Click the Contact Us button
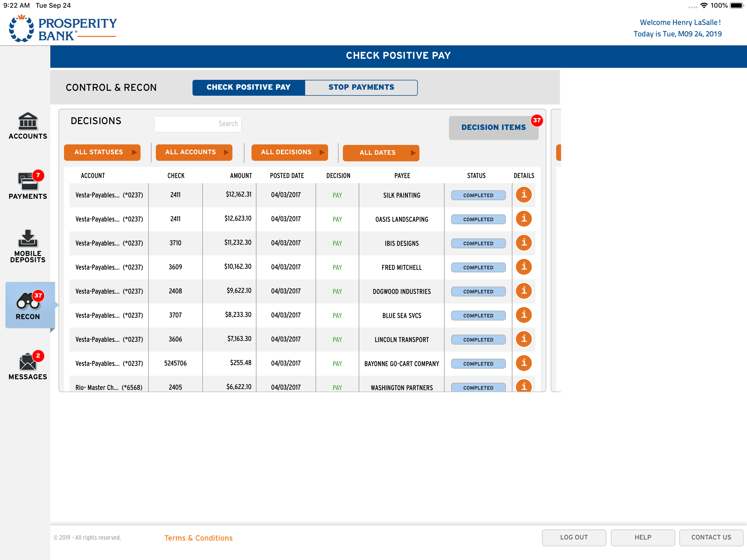The width and height of the screenshot is (747, 560). tap(711, 537)
